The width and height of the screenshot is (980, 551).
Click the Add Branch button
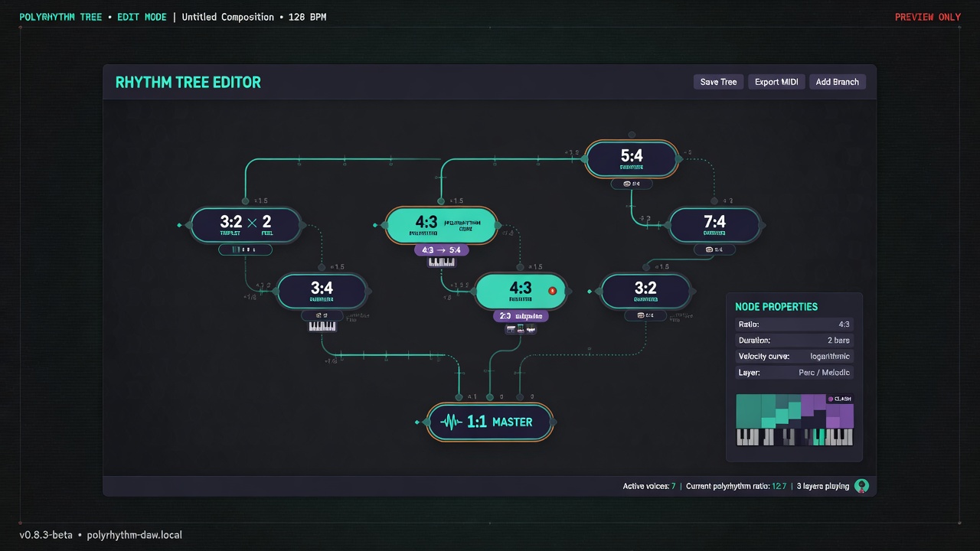pyautogui.click(x=837, y=82)
